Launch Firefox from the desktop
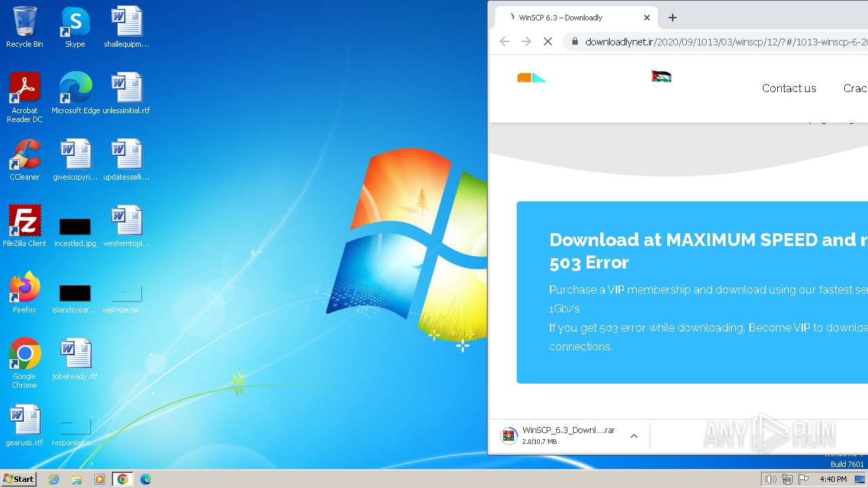 (x=24, y=293)
